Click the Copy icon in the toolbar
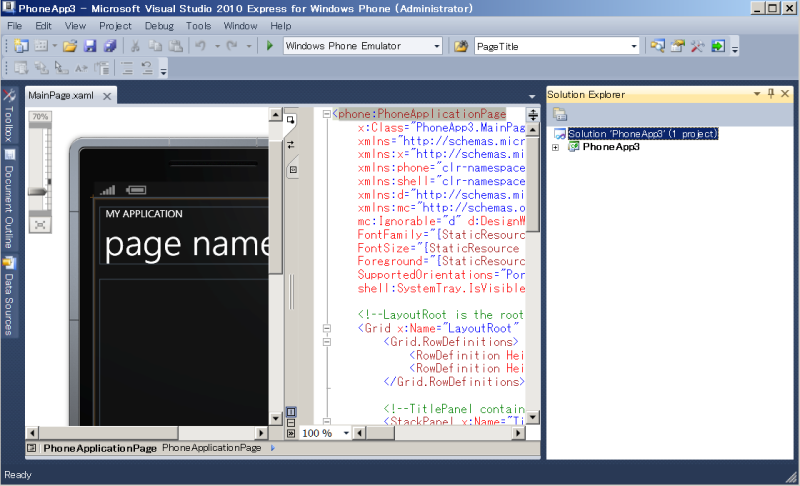This screenshot has height=486, width=800. [x=155, y=46]
